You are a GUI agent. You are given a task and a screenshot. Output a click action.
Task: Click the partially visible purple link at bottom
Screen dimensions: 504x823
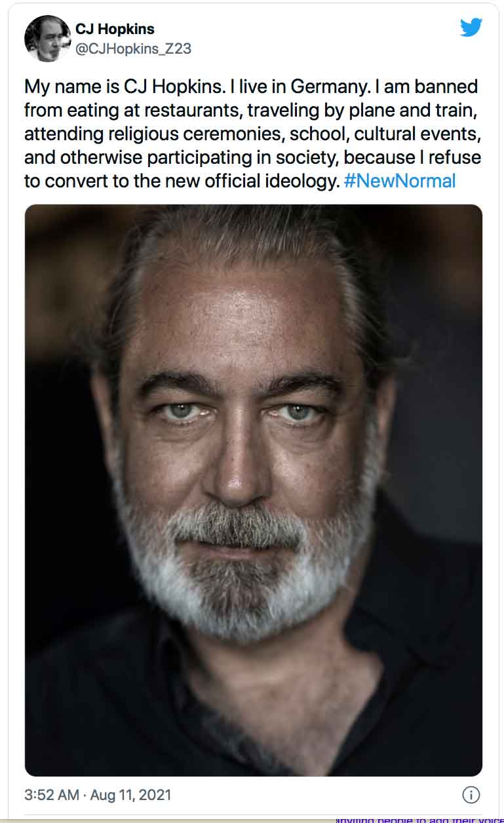click(x=419, y=819)
